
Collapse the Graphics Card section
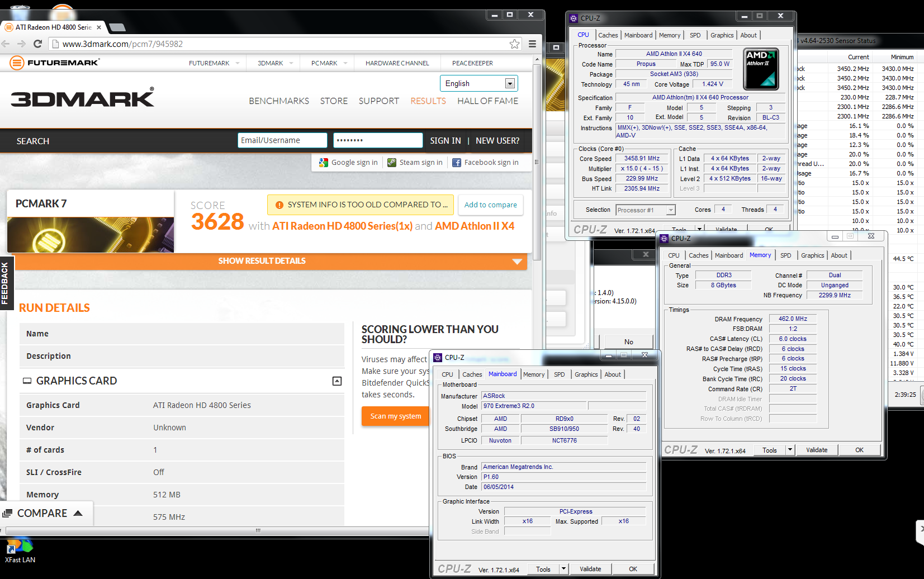click(337, 381)
